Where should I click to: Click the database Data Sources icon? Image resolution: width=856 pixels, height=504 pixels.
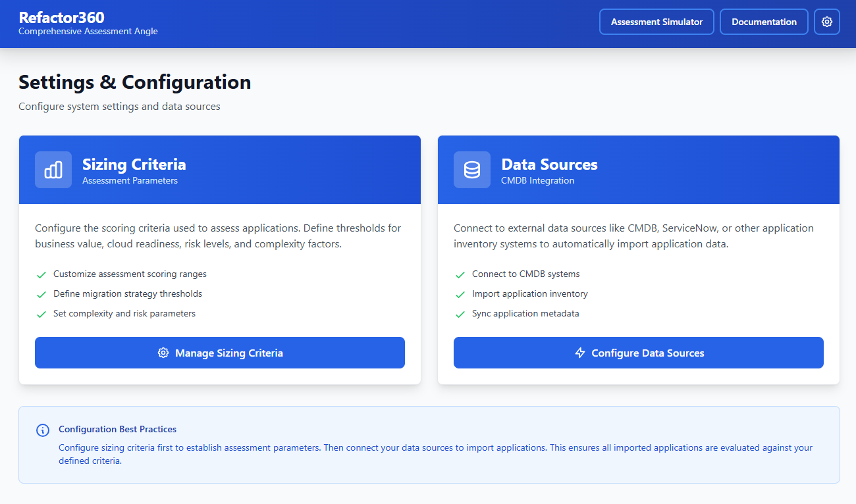tap(472, 170)
